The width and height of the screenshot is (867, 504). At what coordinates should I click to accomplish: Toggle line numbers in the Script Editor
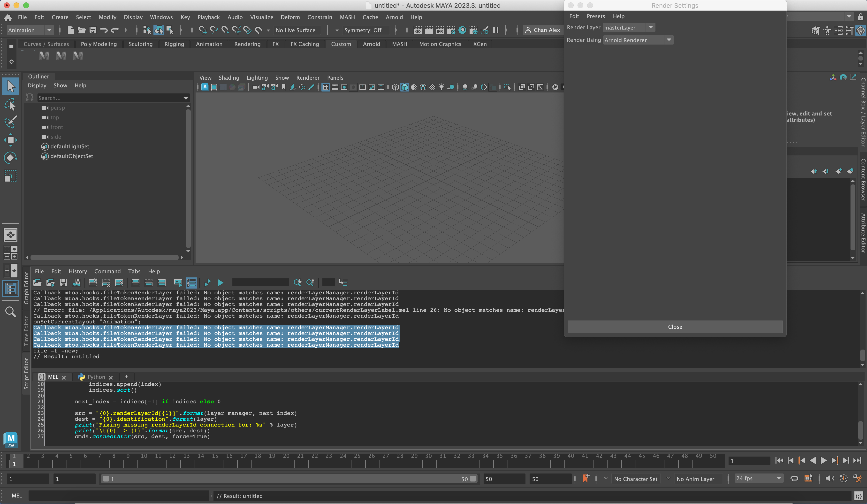192,283
